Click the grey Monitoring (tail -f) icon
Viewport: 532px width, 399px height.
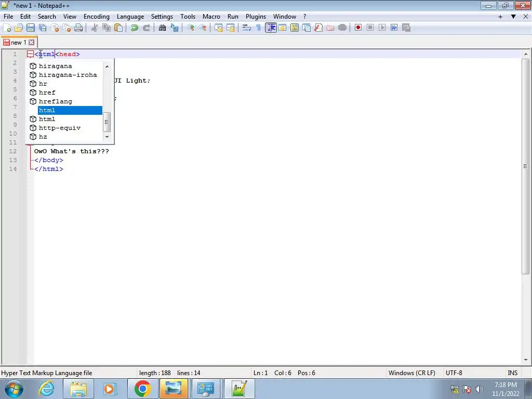[x=342, y=28]
